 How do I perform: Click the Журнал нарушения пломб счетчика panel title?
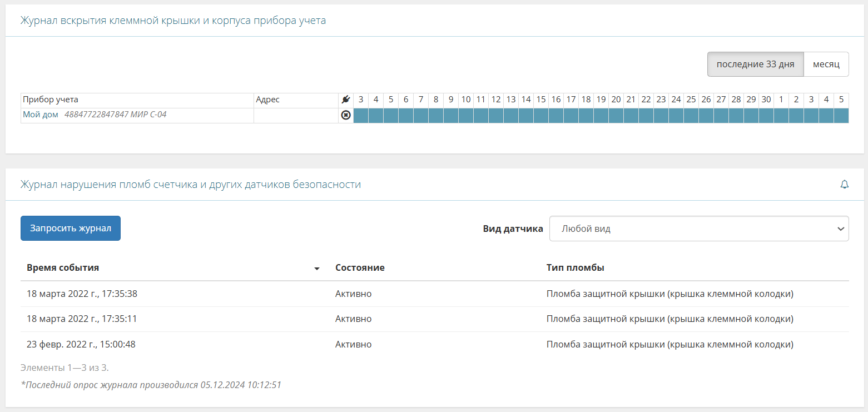pyautogui.click(x=191, y=184)
